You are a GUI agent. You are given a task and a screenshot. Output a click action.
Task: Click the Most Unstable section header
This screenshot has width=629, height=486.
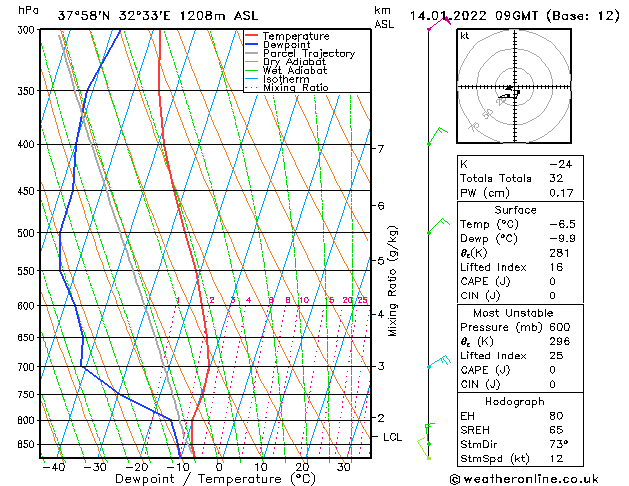click(514, 313)
